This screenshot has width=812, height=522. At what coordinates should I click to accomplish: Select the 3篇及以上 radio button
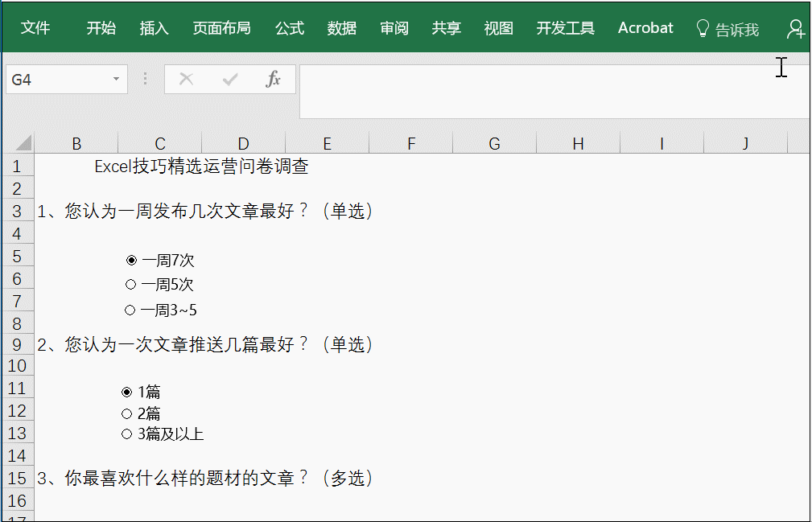click(x=127, y=434)
